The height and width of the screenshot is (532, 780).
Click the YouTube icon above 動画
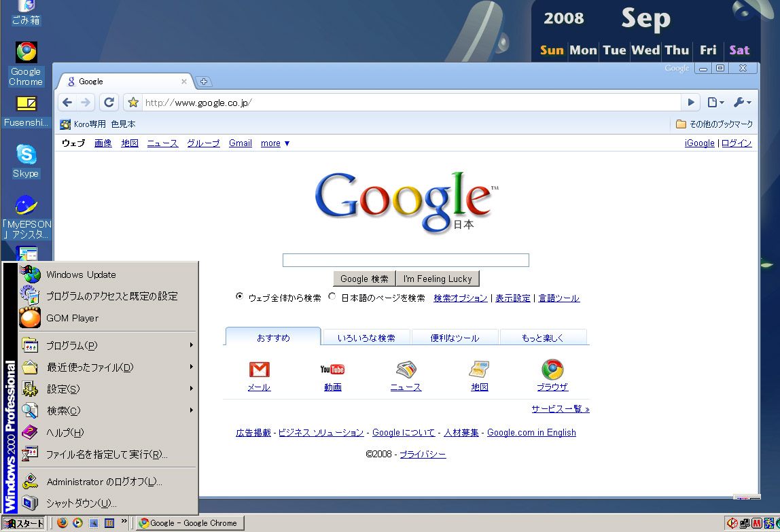pyautogui.click(x=332, y=369)
